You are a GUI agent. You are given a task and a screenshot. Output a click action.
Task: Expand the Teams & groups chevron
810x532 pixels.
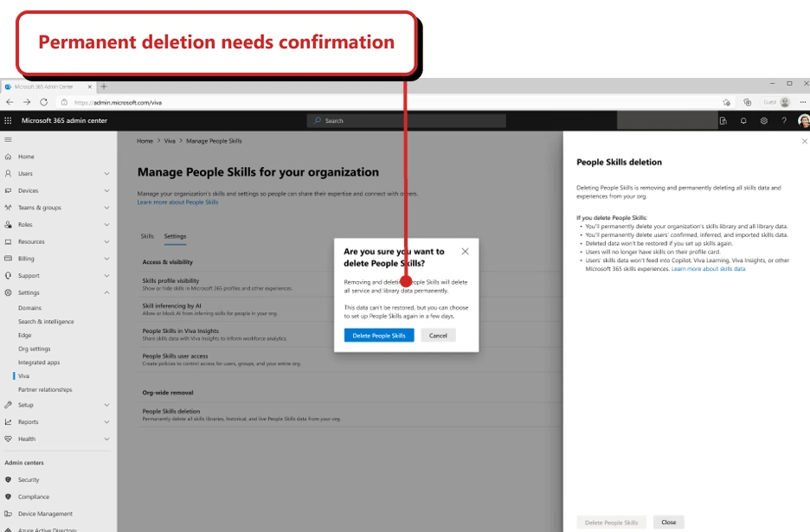pos(106,208)
